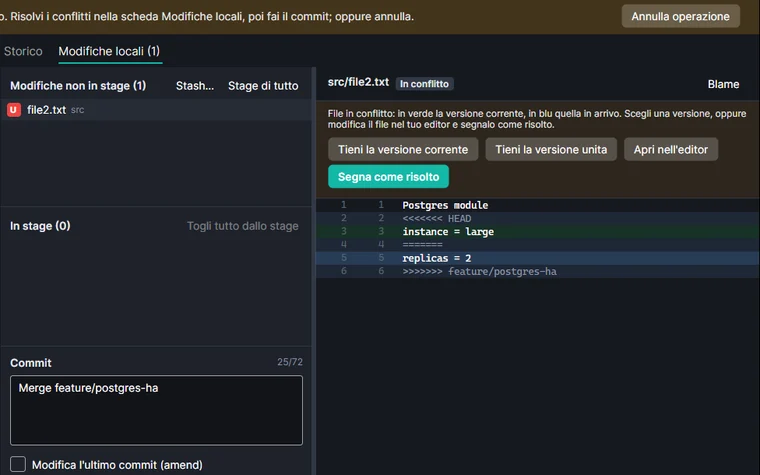760x475 pixels.
Task: Open the Stash... option
Action: (195, 86)
